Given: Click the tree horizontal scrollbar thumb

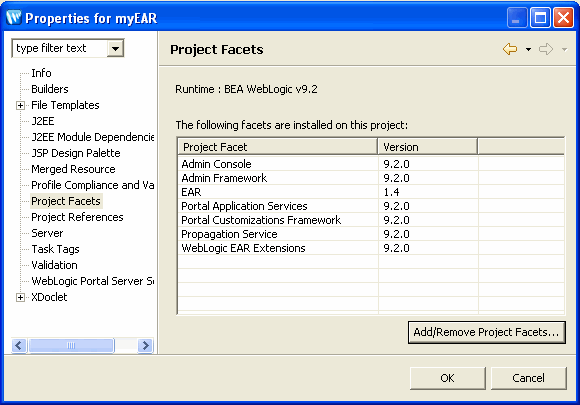Looking at the screenshot, I should [71, 346].
